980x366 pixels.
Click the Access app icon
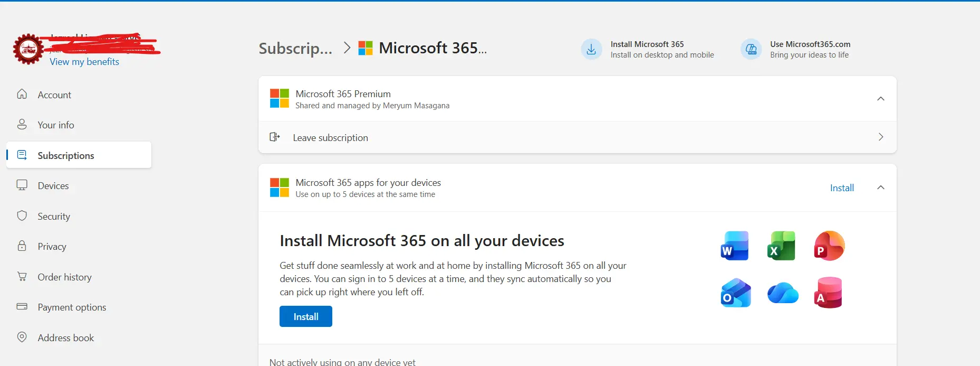[x=828, y=293]
